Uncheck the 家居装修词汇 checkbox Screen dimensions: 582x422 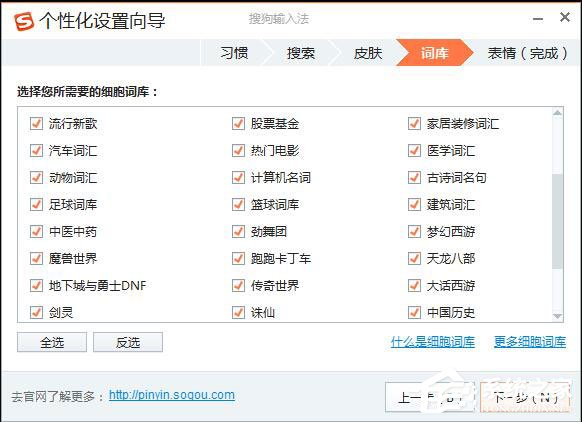tap(414, 124)
